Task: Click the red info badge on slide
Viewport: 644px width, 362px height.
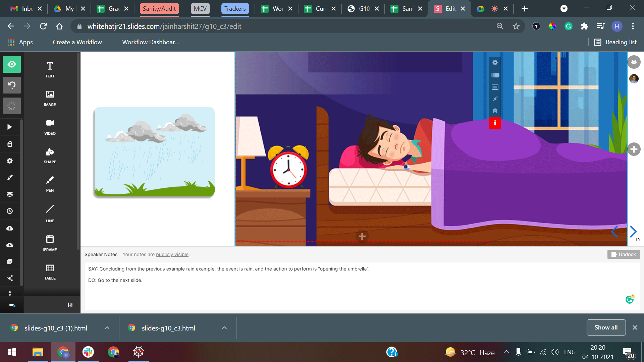Action: (495, 123)
